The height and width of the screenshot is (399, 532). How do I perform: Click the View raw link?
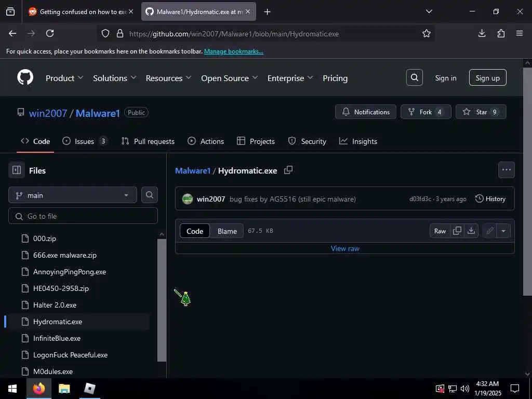[x=345, y=248]
